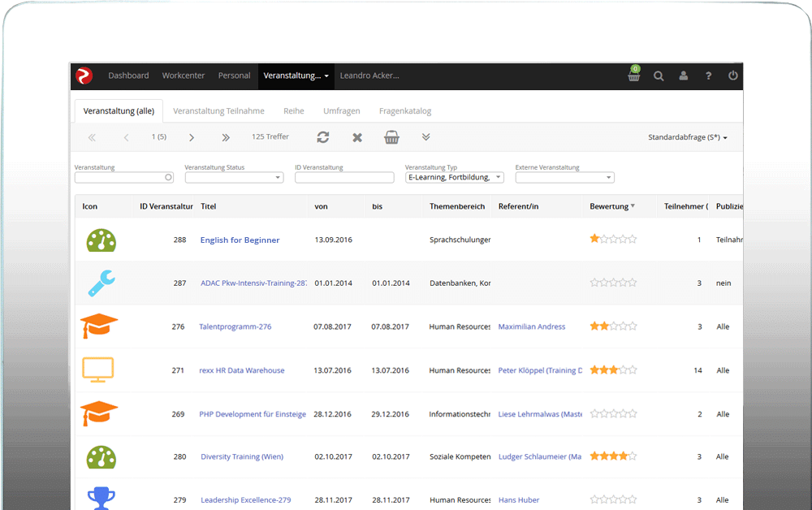This screenshot has width=812, height=510.
Task: Open Workcenter menu
Action: [x=184, y=76]
